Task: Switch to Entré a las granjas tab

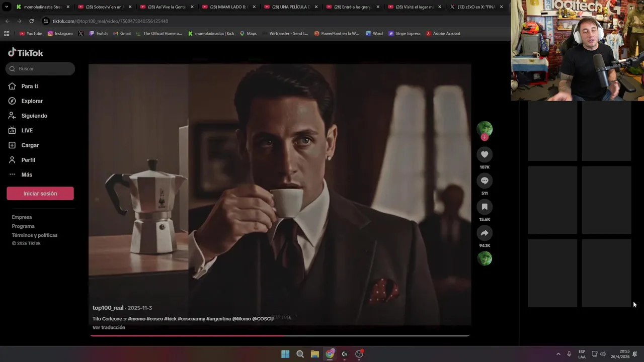Action: coord(353,7)
